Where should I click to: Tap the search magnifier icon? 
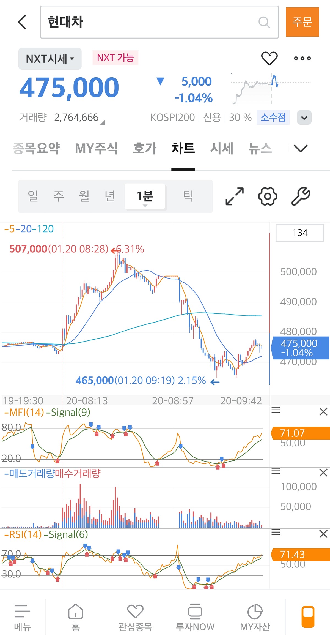[264, 22]
